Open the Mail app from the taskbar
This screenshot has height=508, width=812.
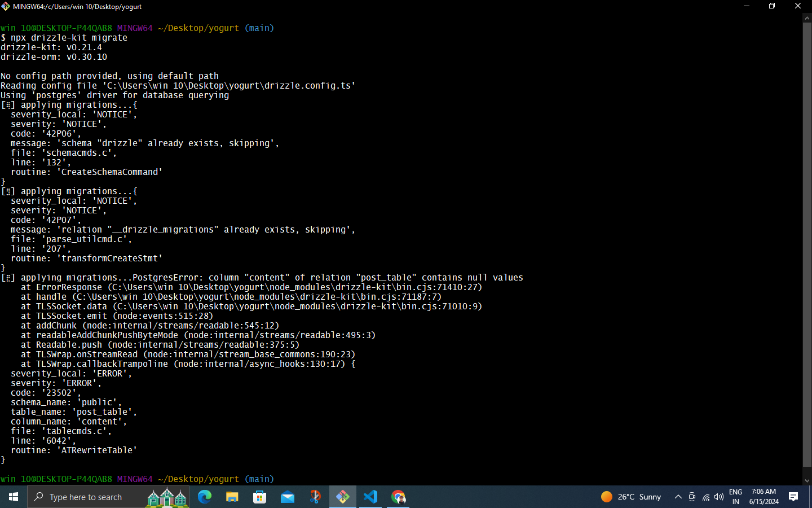pyautogui.click(x=288, y=497)
